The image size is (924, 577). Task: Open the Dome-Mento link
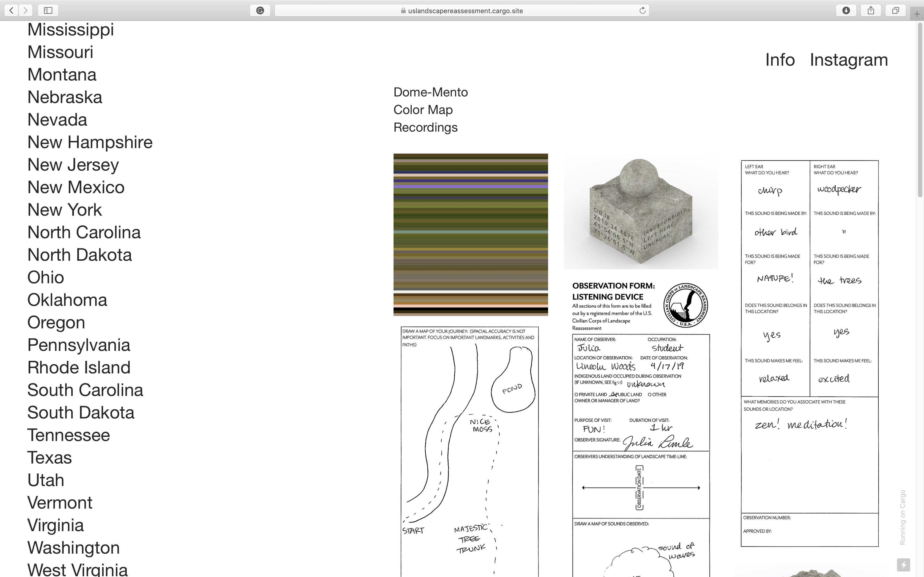[x=430, y=92]
